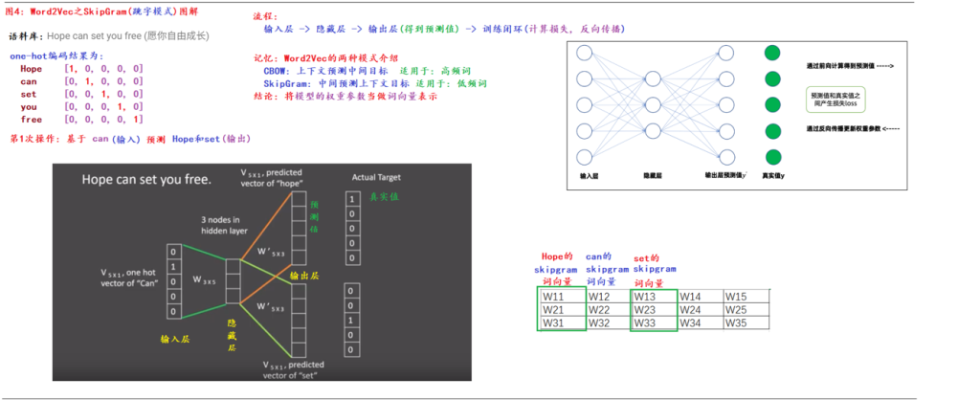Select the middle hidden-layer node in white network diagram
This screenshot has height=400, width=980.
click(x=653, y=105)
